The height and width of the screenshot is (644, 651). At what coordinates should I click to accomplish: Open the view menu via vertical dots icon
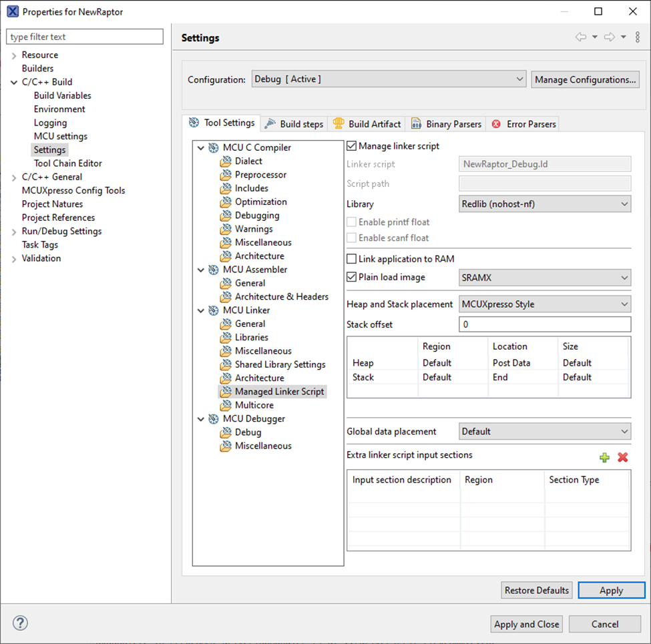pos(637,37)
